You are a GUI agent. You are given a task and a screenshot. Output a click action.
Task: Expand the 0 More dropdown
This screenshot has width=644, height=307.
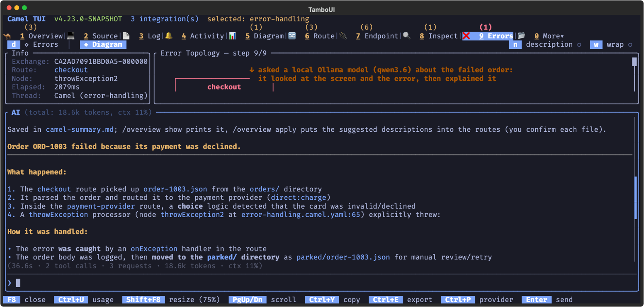(x=549, y=36)
